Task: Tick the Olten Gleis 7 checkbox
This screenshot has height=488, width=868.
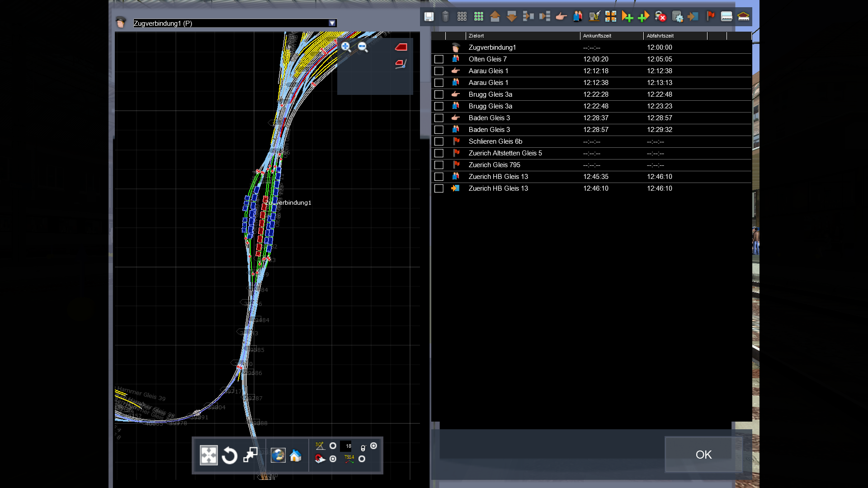Action: pyautogui.click(x=439, y=59)
